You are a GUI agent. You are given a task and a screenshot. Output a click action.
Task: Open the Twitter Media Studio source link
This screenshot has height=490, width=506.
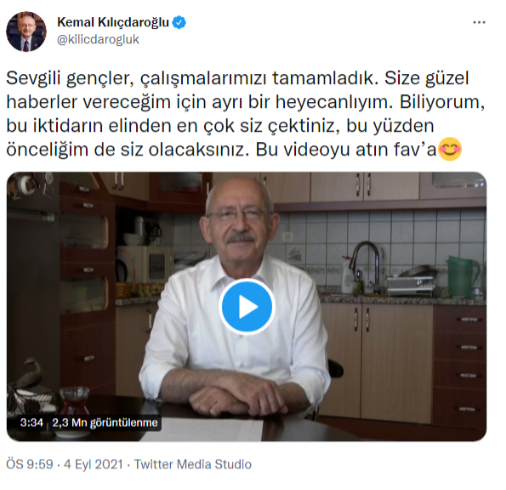point(193,464)
